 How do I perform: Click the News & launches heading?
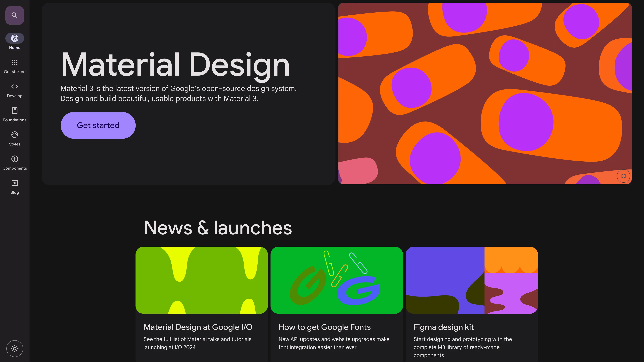click(x=218, y=228)
